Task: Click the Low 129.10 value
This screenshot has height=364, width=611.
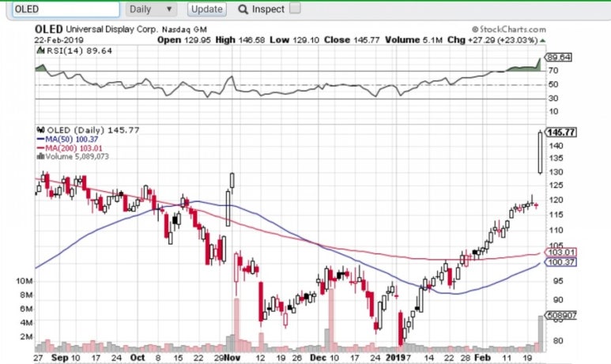Action: point(294,40)
